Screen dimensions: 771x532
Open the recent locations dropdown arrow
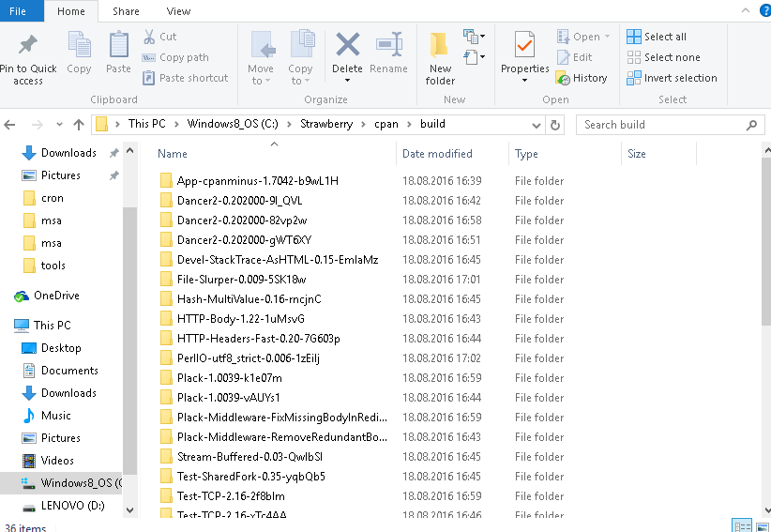59,125
